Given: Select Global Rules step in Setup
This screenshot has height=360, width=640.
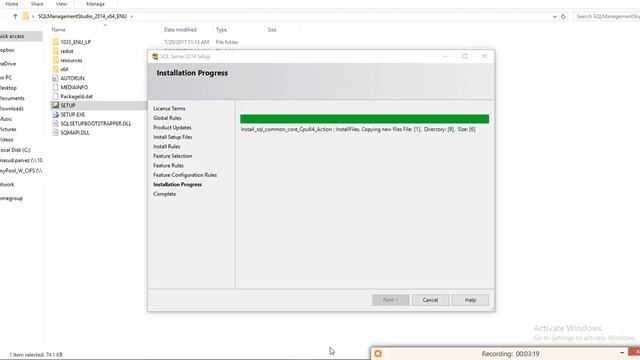Looking at the screenshot, I should coord(167,118).
